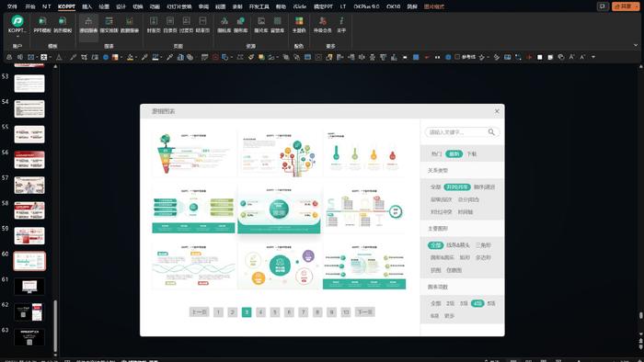
Task: Click the 下一页 next page button
Action: (x=364, y=312)
